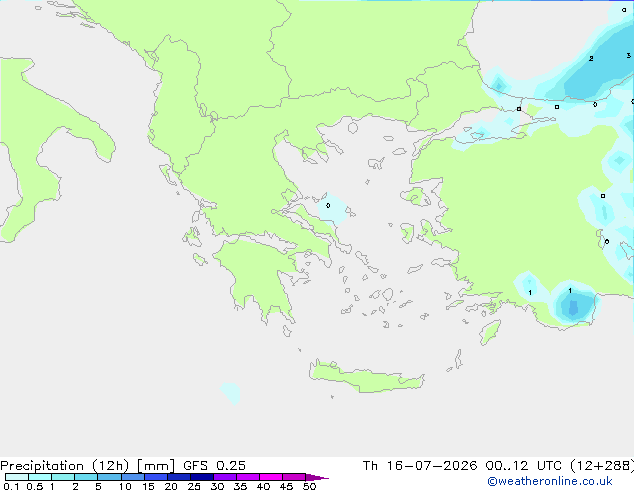
Task: Pick the 15–20 mm legend swatch
Action: pos(156,477)
